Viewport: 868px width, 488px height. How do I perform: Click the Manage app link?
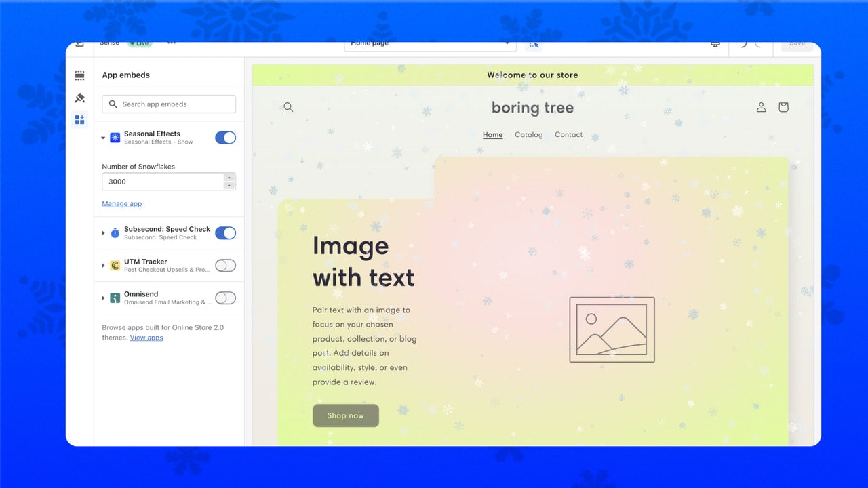point(122,203)
